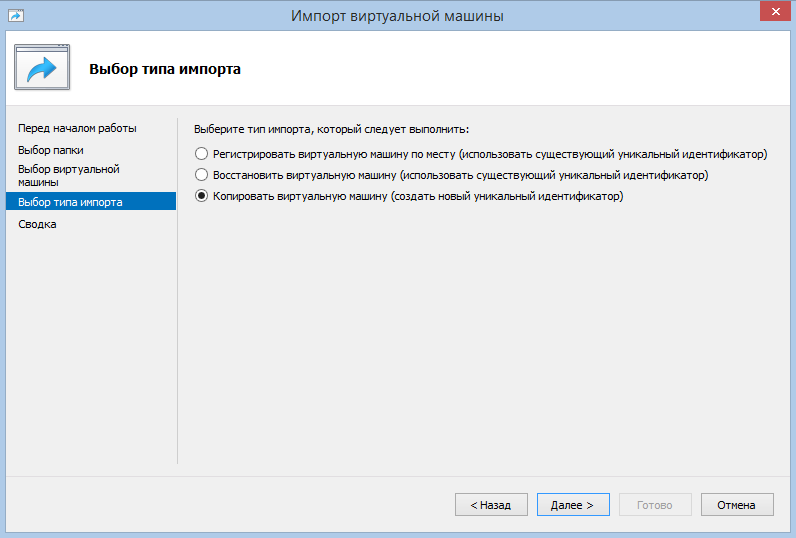Select the highlighted 'Выбор типа импорта' sidebar step
This screenshot has height=538, width=796.
point(71,202)
